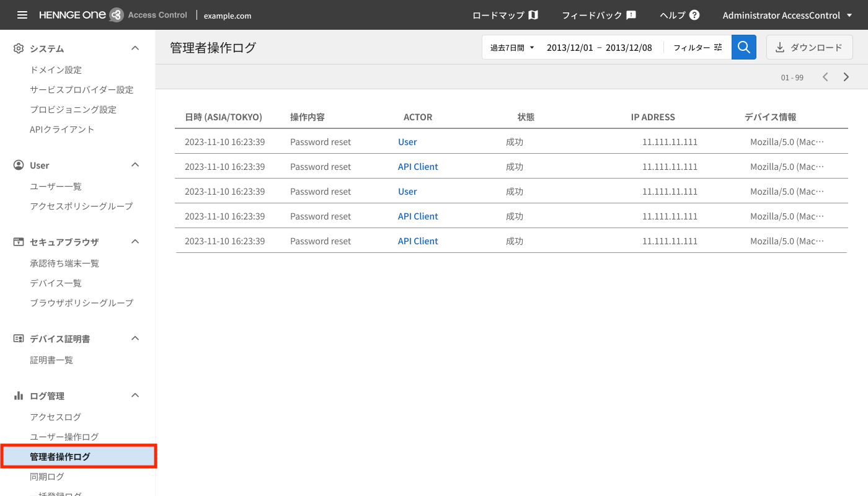Click the end date 2013/12/08

629,47
